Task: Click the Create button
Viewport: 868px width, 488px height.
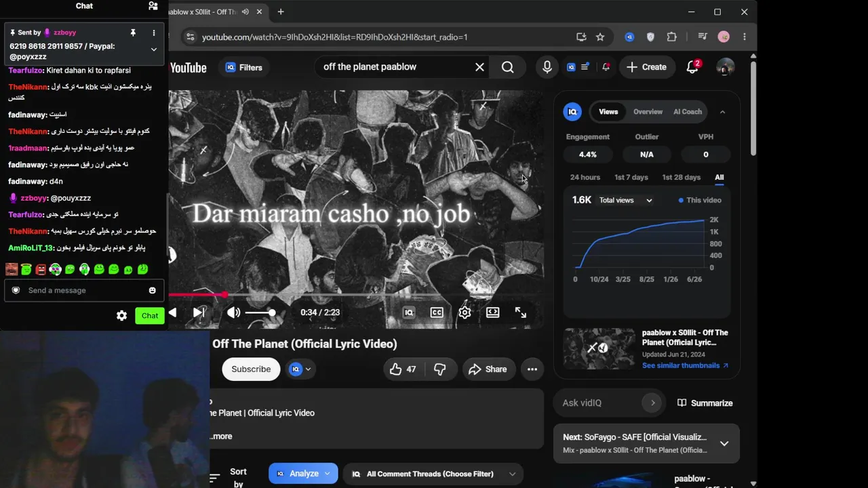Action: tap(646, 67)
